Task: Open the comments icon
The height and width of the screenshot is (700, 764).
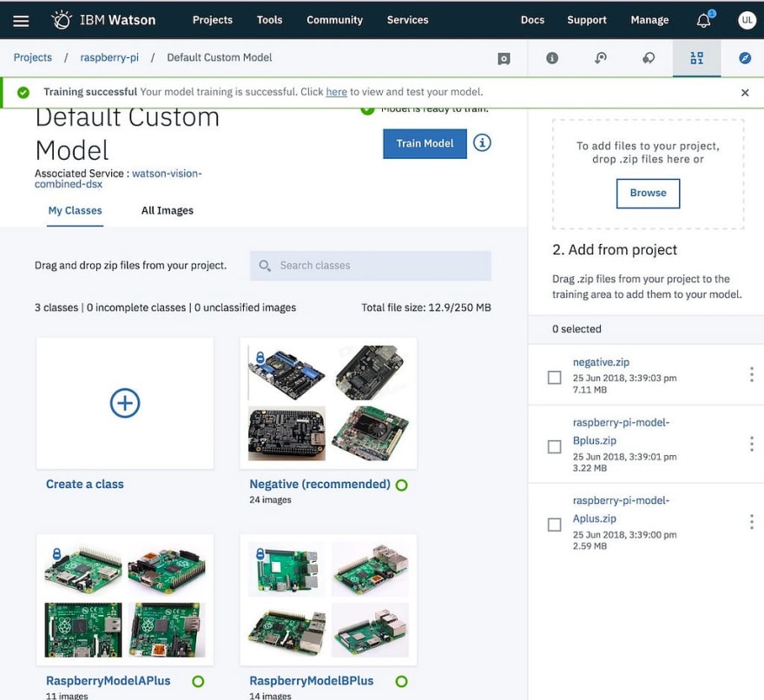Action: tap(649, 58)
